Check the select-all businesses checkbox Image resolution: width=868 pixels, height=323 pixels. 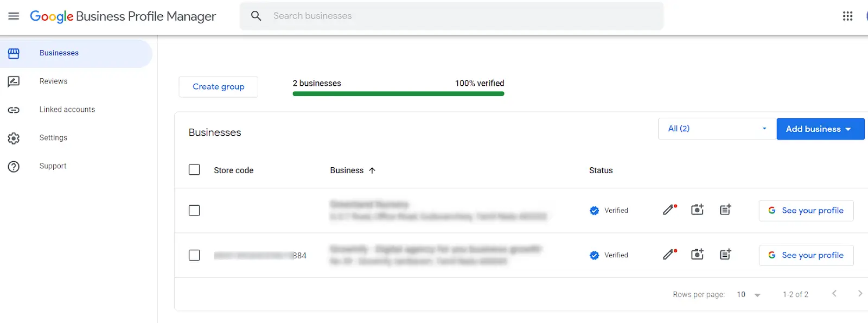[x=194, y=169]
